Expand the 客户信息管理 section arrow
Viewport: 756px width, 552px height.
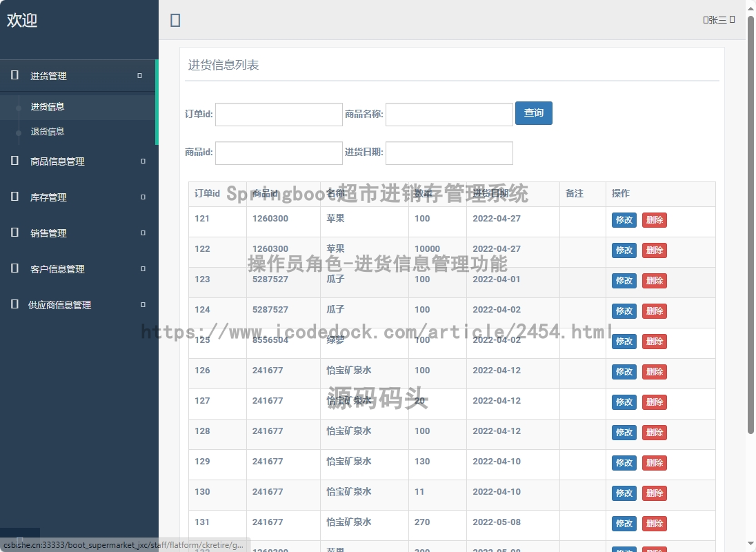[143, 268]
